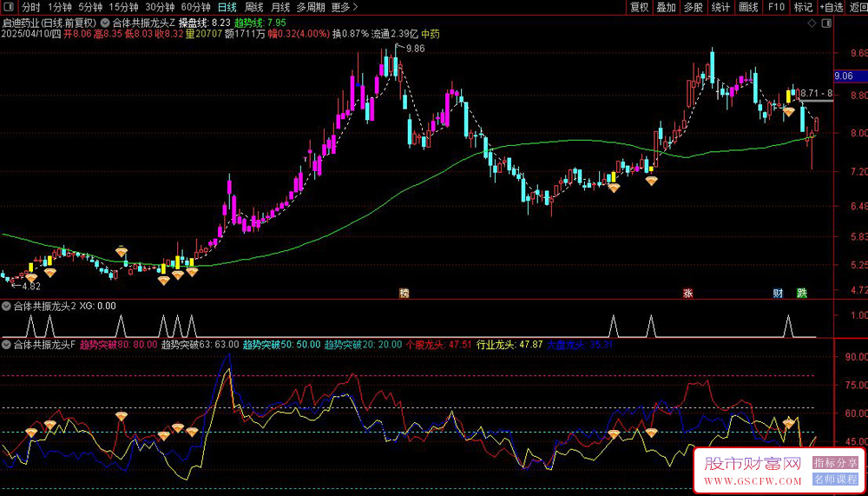Viewport: 868px width, 496px height.
Task: Switch to the 1分钟 period tab
Action: point(59,7)
